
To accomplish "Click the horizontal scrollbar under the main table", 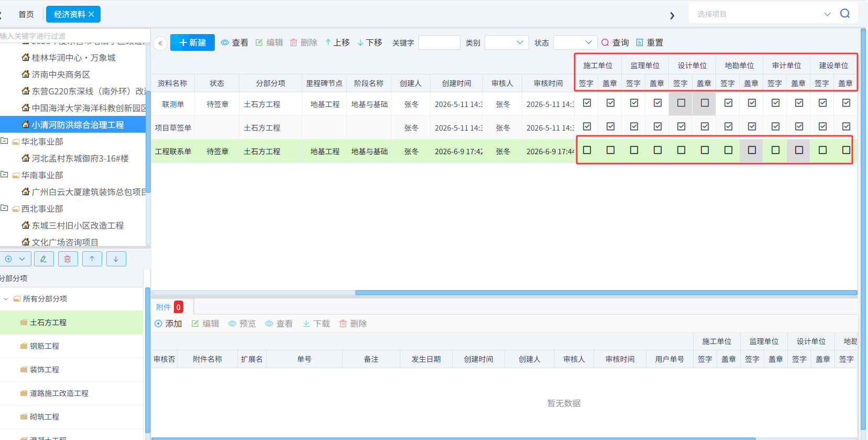I will pyautogui.click(x=606, y=293).
